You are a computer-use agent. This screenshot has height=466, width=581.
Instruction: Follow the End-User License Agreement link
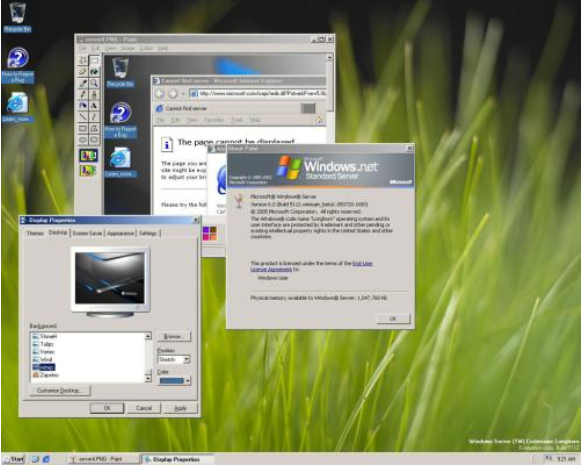point(311,266)
